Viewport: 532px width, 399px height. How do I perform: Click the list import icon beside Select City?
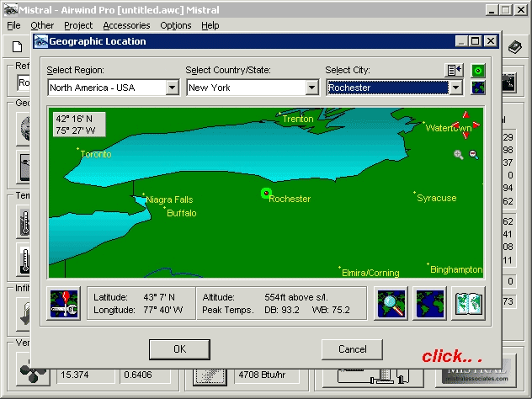[x=454, y=70]
